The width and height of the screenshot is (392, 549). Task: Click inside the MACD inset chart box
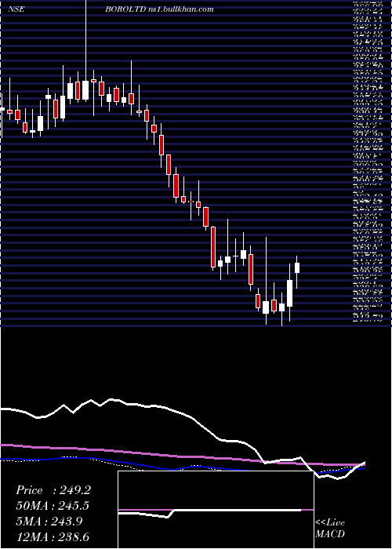tap(216, 510)
